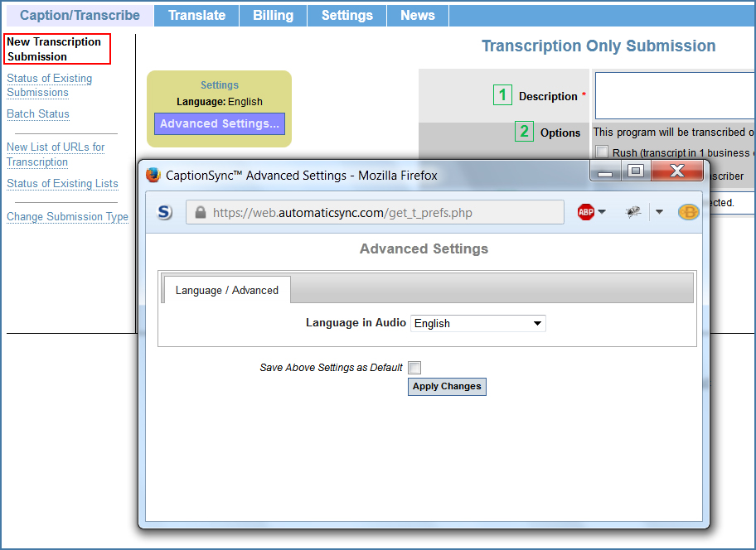
Task: Click the site identity S icon
Action: (165, 212)
